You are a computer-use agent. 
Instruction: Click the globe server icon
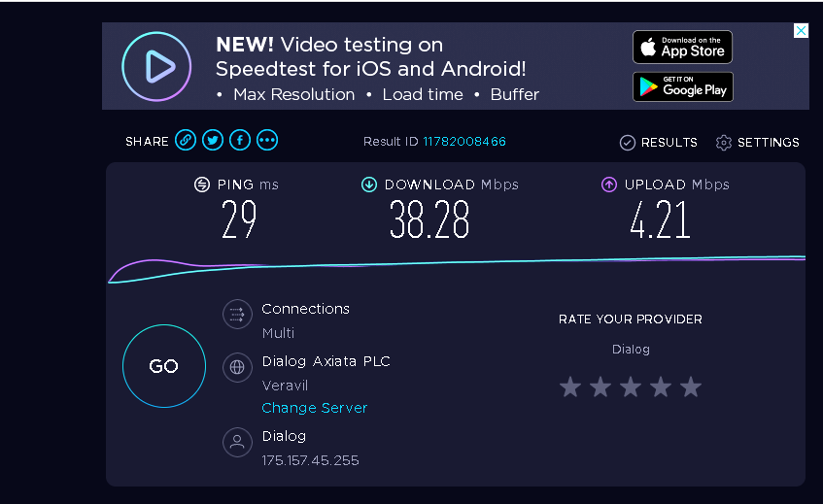pyautogui.click(x=237, y=367)
